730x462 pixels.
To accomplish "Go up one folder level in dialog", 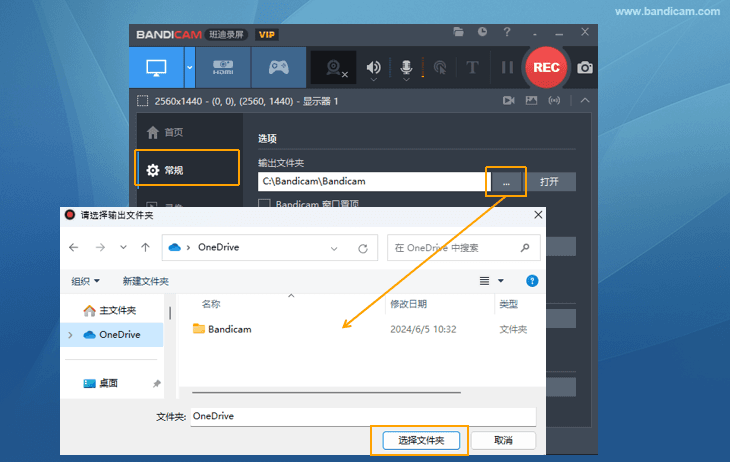I will [145, 247].
